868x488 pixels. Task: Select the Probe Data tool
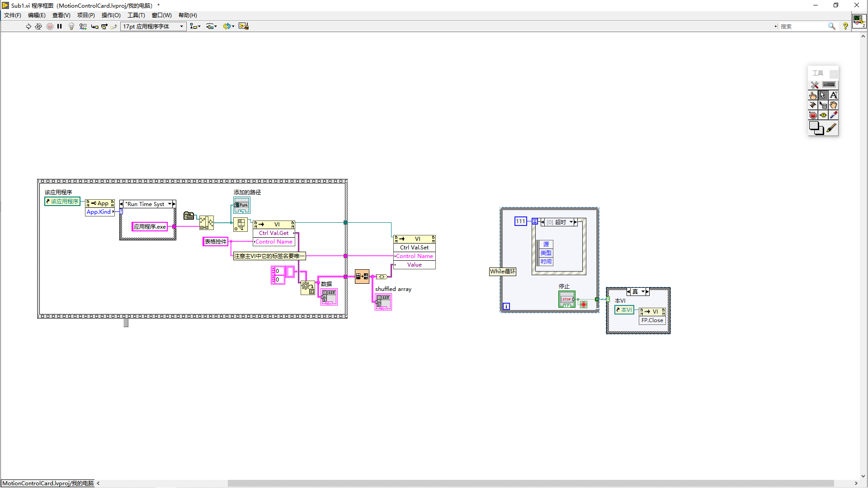click(x=823, y=115)
